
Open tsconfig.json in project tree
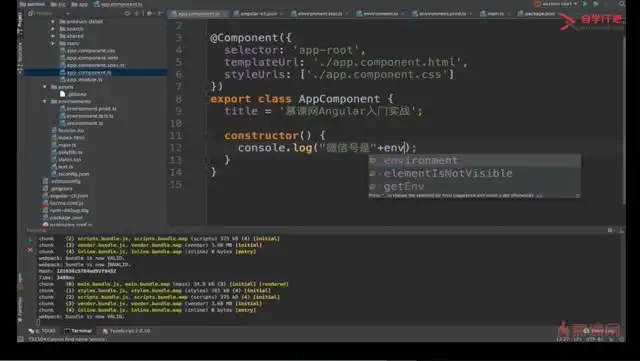(x=71, y=174)
